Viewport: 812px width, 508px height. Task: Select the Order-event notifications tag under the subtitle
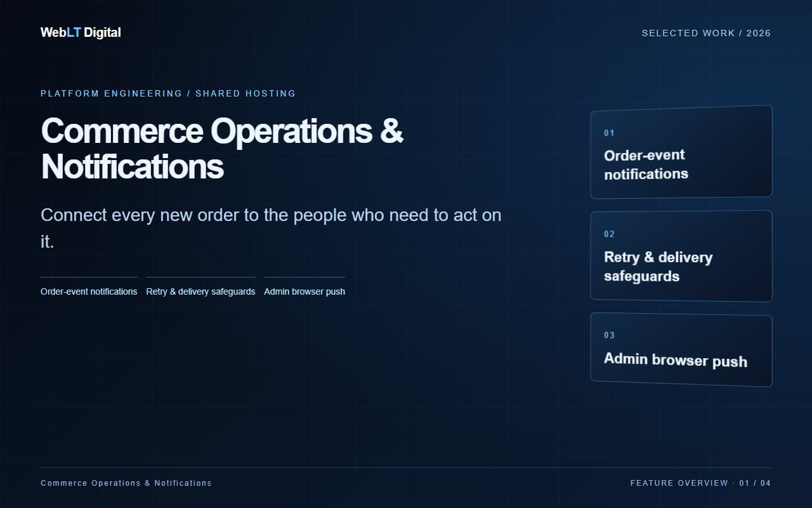point(89,291)
